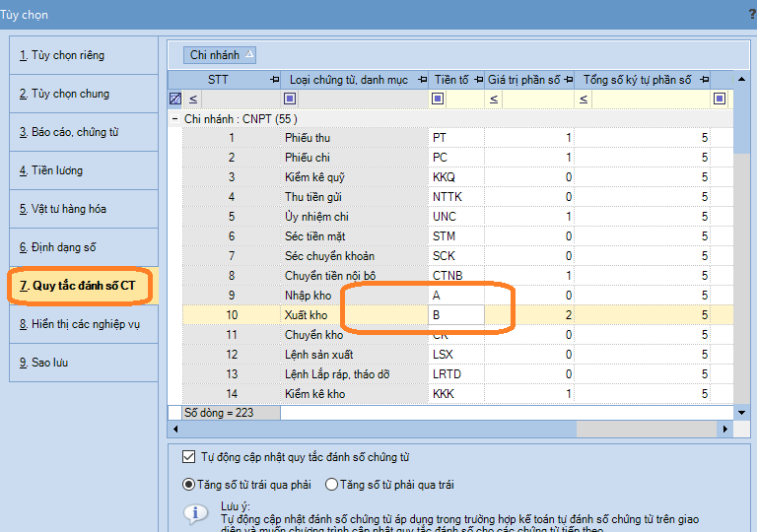
Task: Select 'Tăng số từ phải qua trái' option
Action: pos(331,485)
